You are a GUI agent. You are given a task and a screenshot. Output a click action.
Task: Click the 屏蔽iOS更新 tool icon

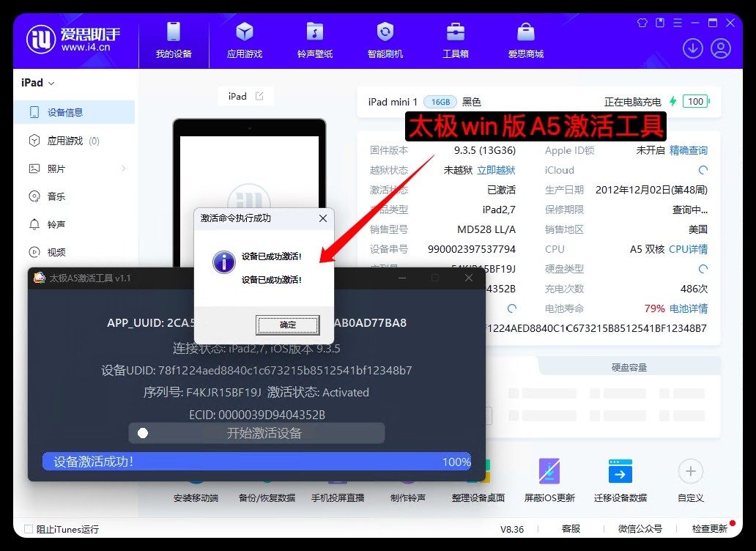click(549, 471)
